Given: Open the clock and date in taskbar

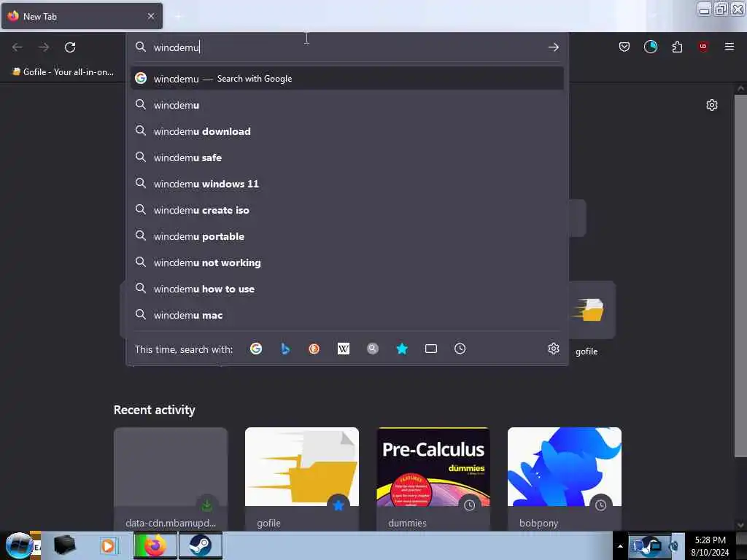Looking at the screenshot, I should [710, 545].
